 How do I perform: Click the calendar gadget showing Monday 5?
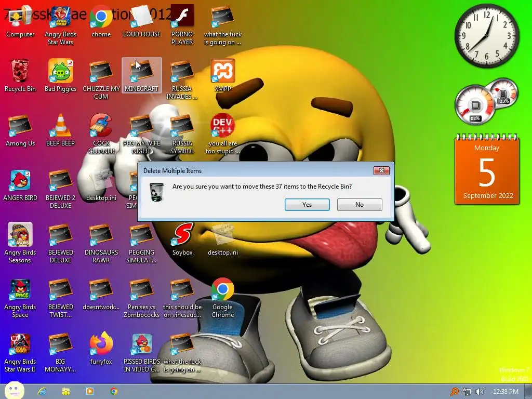coord(487,169)
